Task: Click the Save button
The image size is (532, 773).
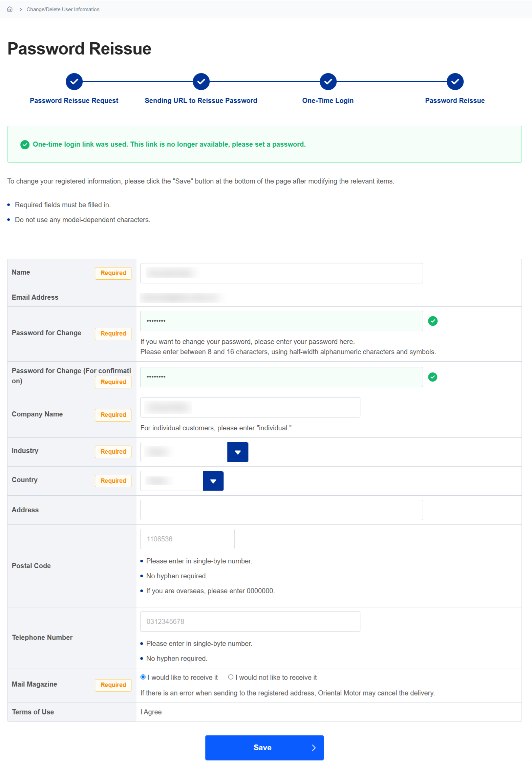Action: click(x=264, y=748)
